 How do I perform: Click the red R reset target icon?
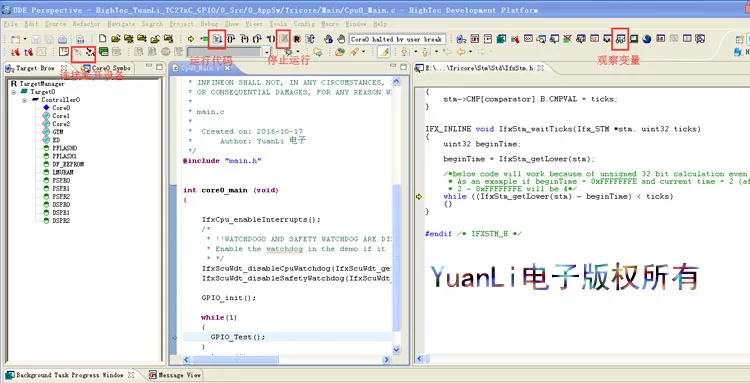click(297, 39)
